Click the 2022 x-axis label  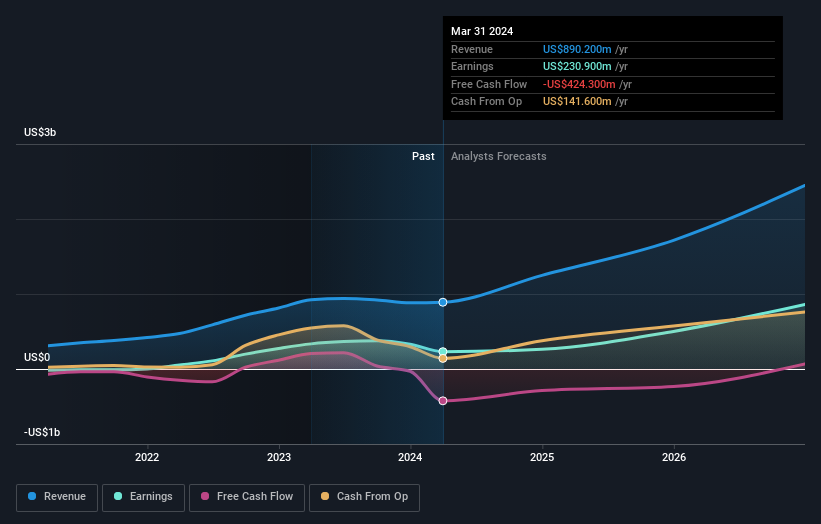[147, 457]
